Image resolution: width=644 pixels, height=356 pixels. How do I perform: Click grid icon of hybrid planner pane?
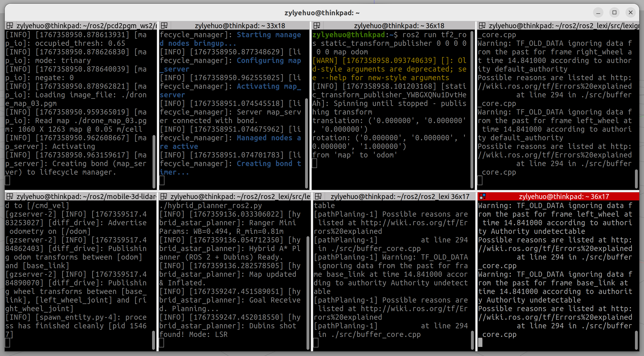[x=164, y=197]
